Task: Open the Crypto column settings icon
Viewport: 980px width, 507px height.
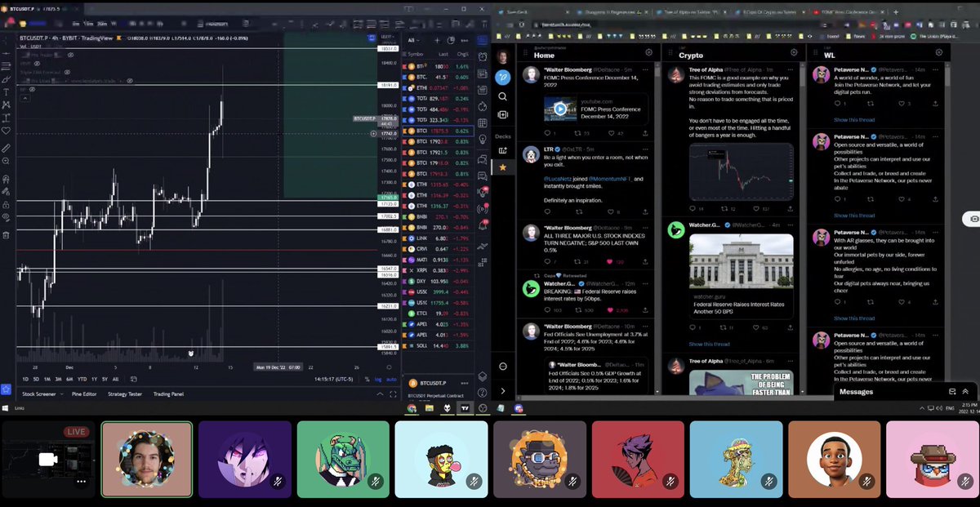Action: point(793,52)
